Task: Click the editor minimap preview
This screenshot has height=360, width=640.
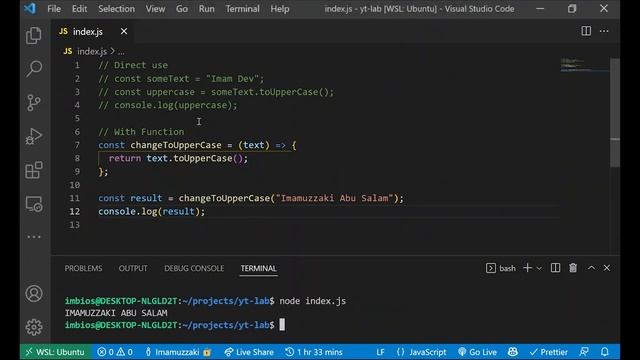Action: (584, 65)
